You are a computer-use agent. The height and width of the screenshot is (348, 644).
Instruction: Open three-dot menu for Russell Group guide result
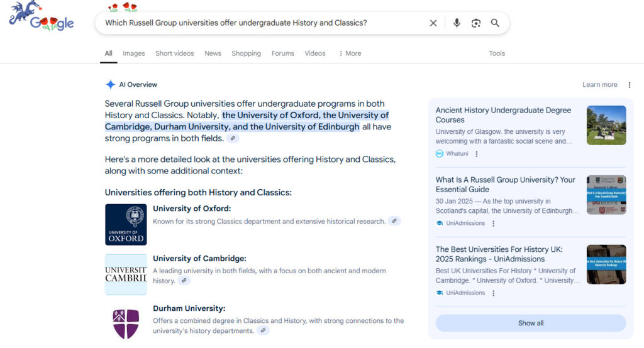click(493, 224)
